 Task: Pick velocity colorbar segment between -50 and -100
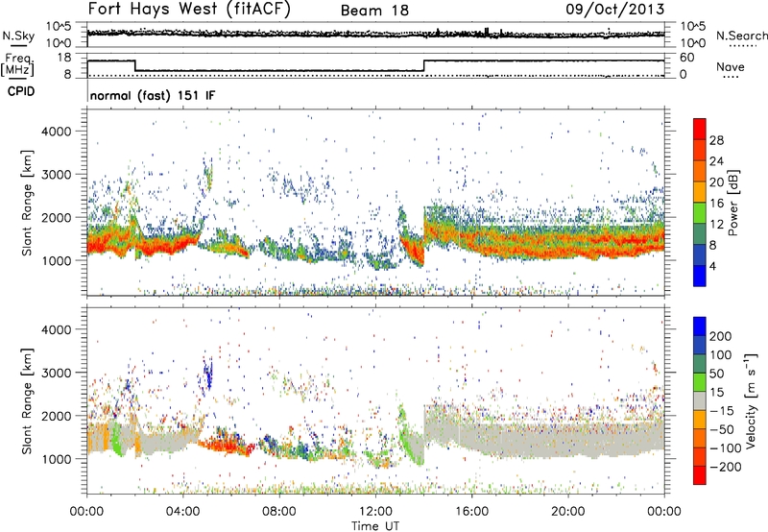tap(700, 438)
